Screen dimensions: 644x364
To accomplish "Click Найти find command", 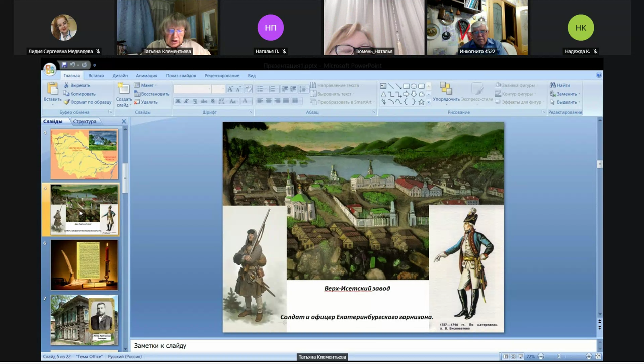I will click(x=560, y=85).
